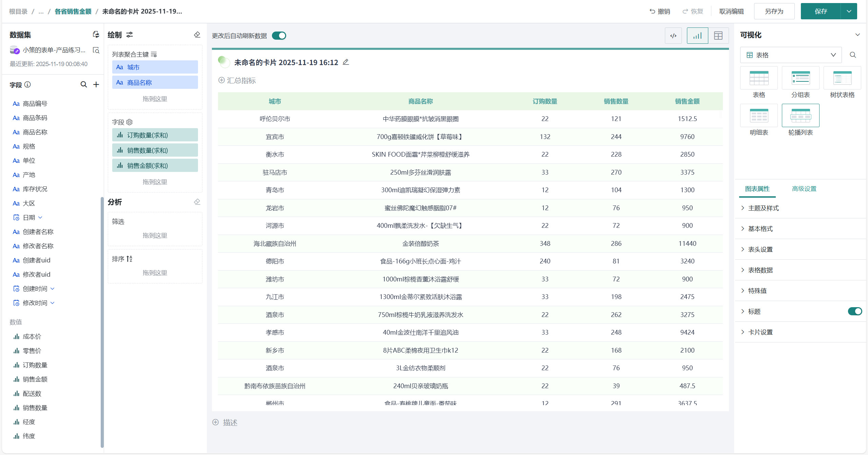Click 各省销售金额 breadcrumb link
Viewport: 868px width, 455px height.
[x=73, y=11]
